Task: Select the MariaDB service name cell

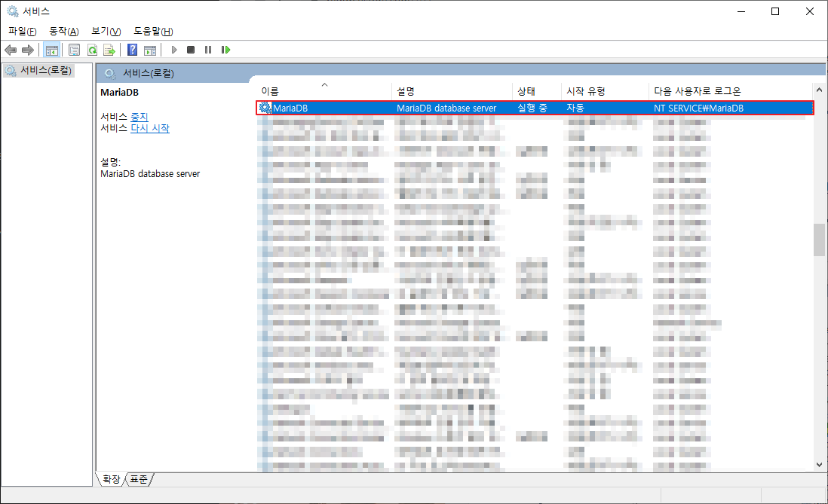Action: click(x=290, y=108)
